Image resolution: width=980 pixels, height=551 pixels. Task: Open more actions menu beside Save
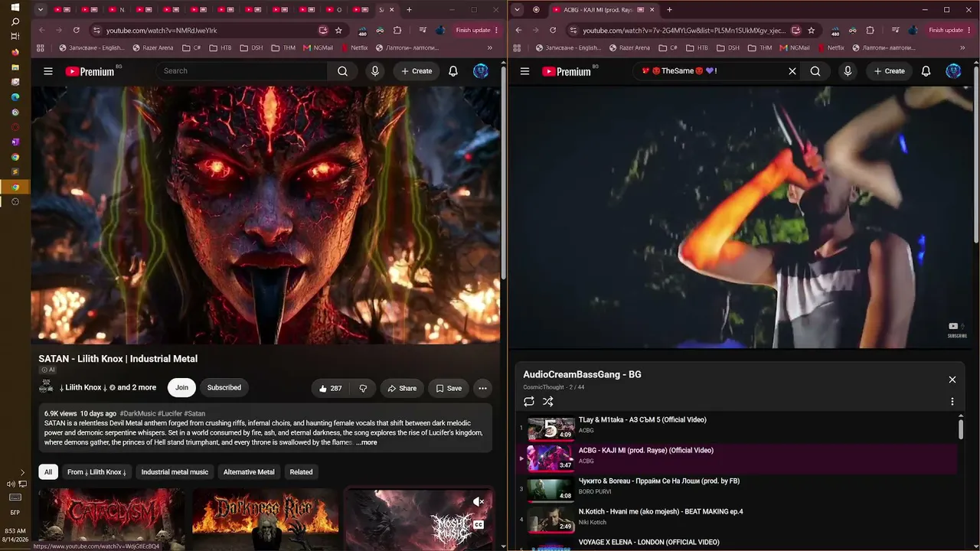482,388
